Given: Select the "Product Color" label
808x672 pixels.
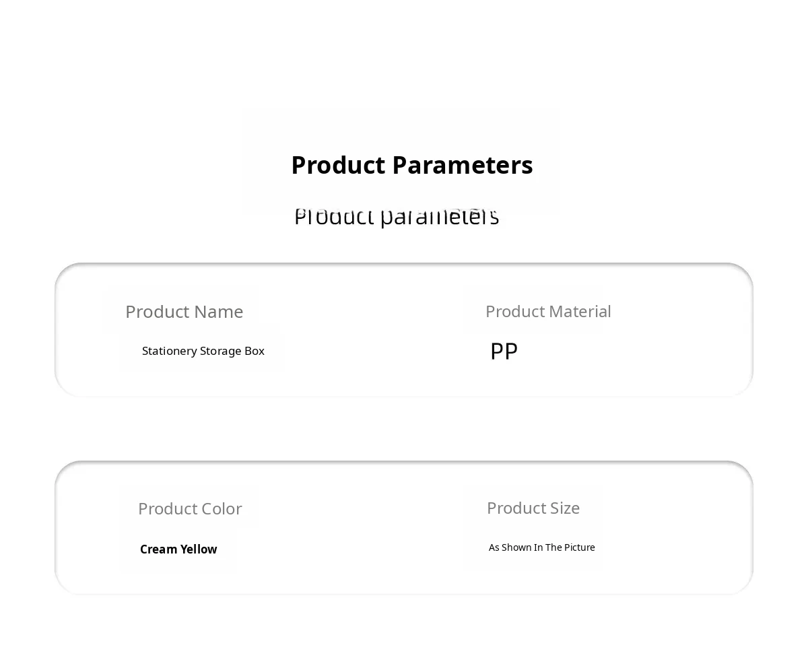Looking at the screenshot, I should point(189,508).
